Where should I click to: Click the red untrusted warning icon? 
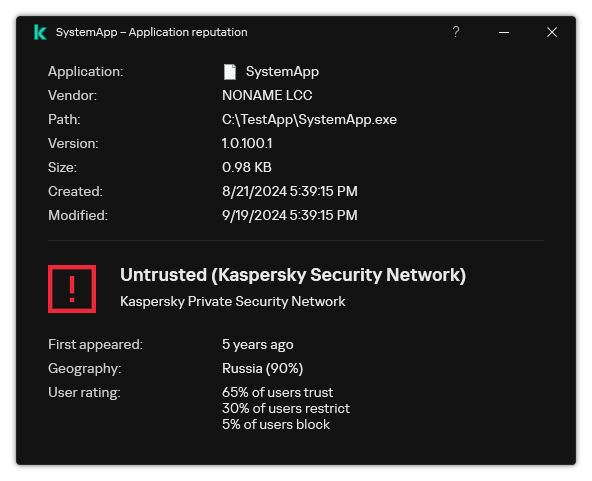[72, 289]
